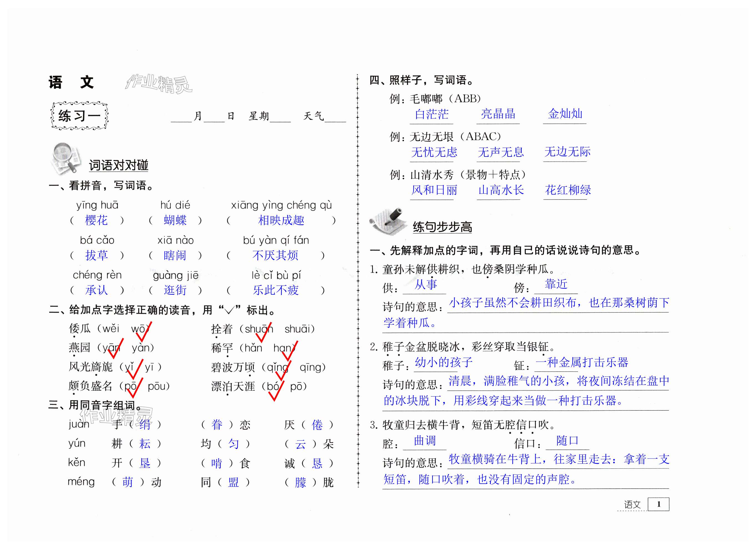
Task: Click the answer 相映成趣
Action: [281, 220]
